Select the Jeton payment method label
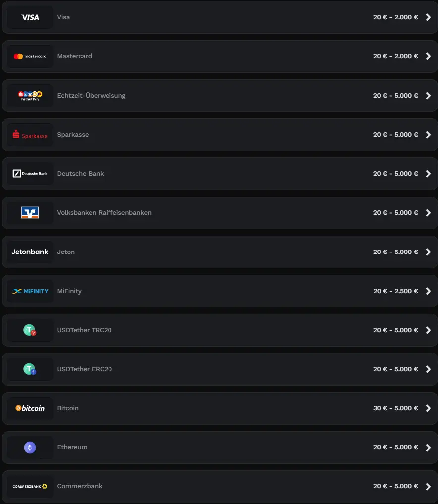Screen dimensions: 438x504 66,252
